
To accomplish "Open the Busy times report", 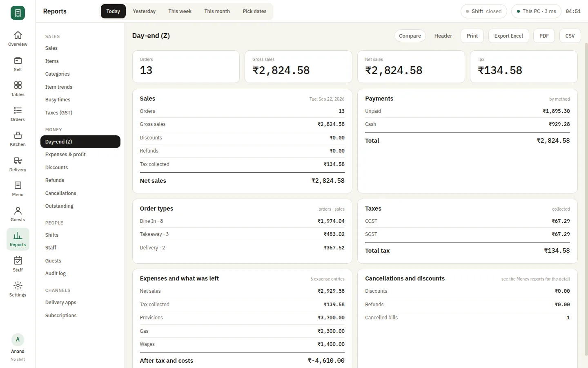I will point(80,100).
